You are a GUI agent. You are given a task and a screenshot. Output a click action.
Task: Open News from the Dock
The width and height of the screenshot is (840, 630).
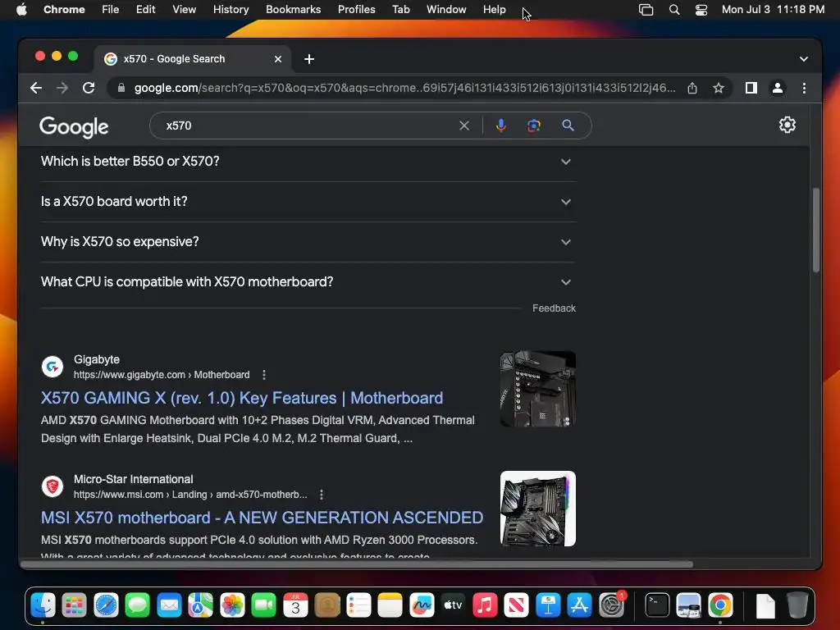(517, 606)
